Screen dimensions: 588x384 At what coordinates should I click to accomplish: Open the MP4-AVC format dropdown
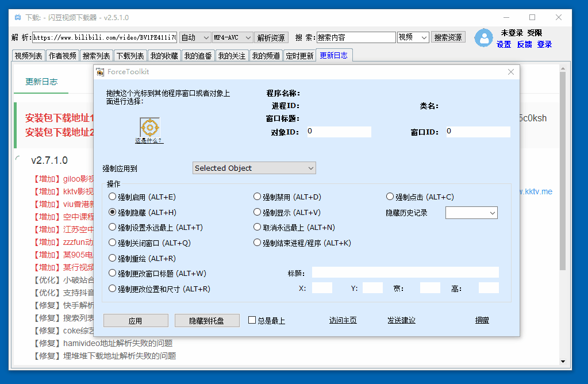pos(232,37)
